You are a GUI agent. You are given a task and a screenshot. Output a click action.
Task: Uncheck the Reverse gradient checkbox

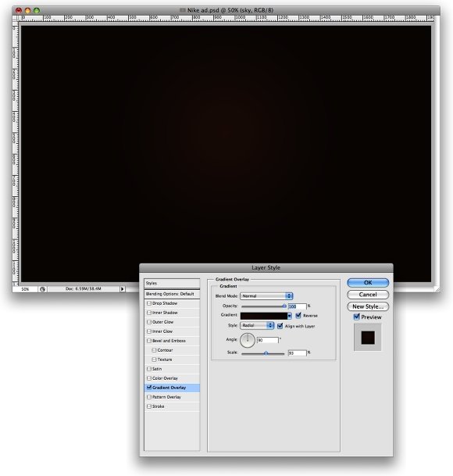pyautogui.click(x=298, y=316)
